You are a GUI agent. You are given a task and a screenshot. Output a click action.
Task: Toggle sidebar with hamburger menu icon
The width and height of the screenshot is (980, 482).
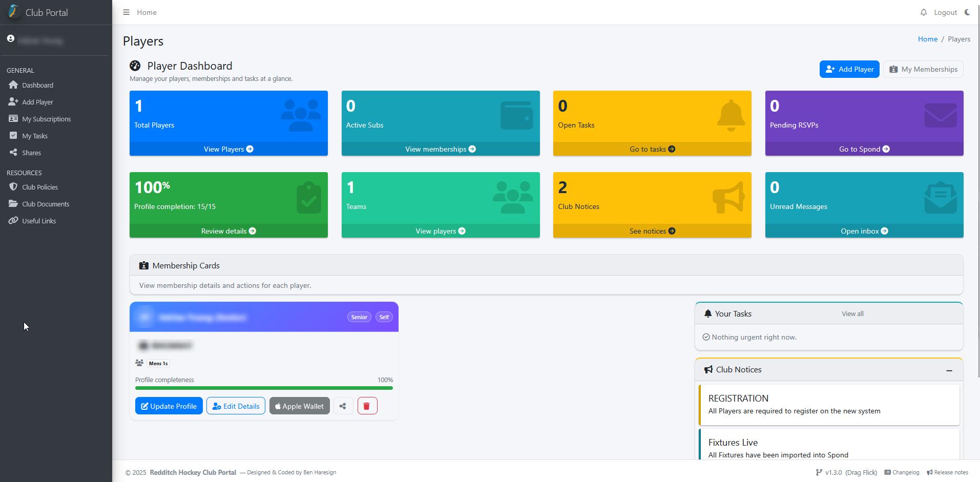pos(126,12)
